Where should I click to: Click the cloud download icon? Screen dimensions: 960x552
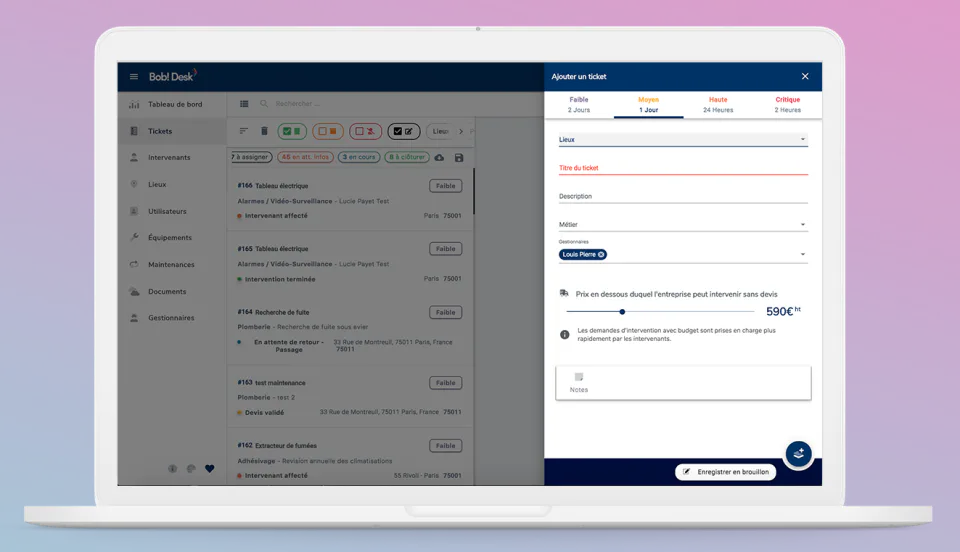click(x=440, y=158)
